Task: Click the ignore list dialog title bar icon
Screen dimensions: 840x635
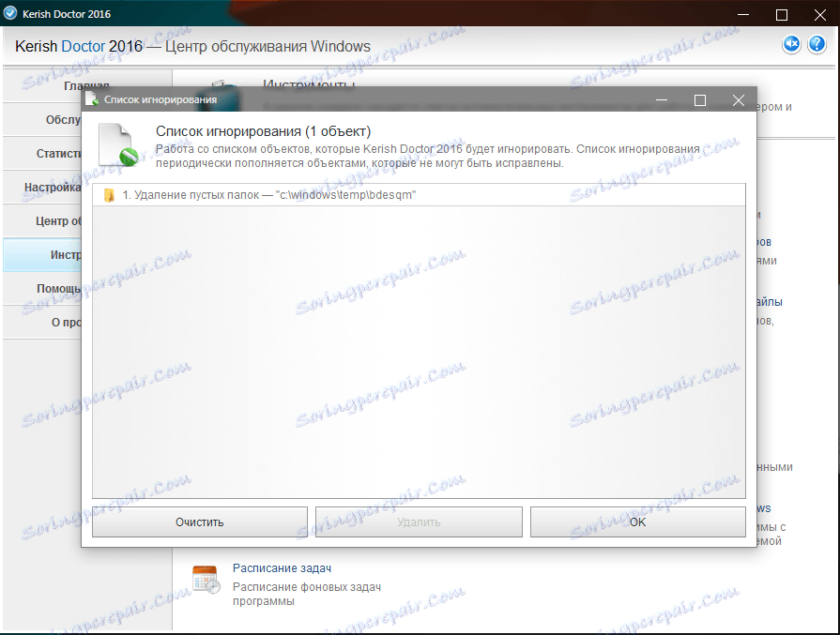Action: point(92,99)
